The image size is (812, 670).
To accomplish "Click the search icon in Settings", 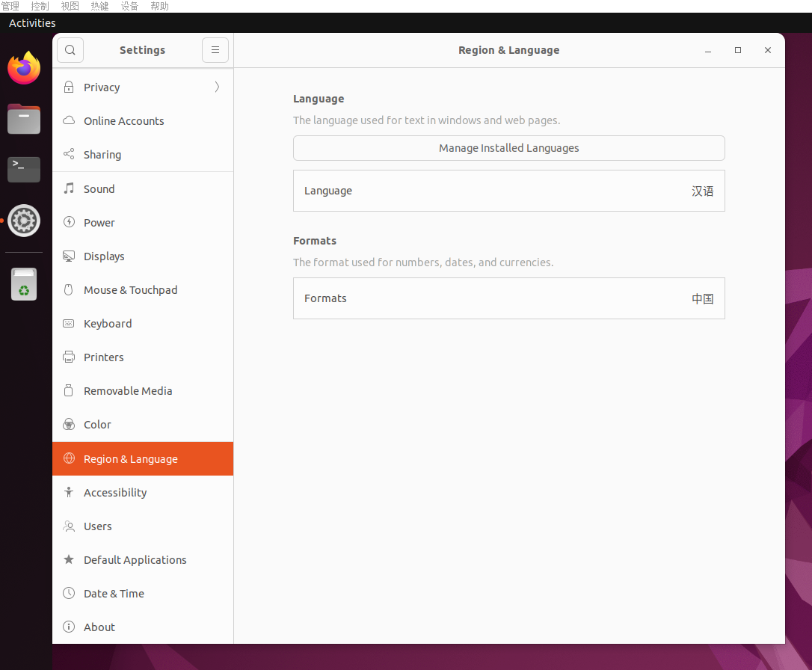I will pos(70,50).
